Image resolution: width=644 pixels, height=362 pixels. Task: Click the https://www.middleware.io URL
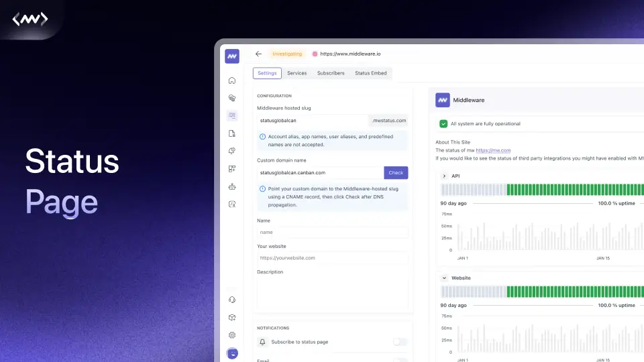pos(350,54)
